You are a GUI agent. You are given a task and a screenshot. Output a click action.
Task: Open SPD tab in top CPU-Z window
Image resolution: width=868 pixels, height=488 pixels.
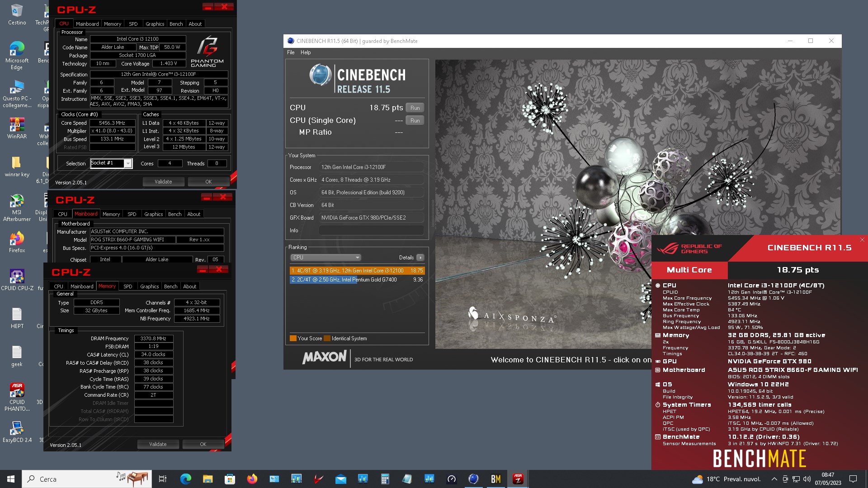(x=133, y=24)
